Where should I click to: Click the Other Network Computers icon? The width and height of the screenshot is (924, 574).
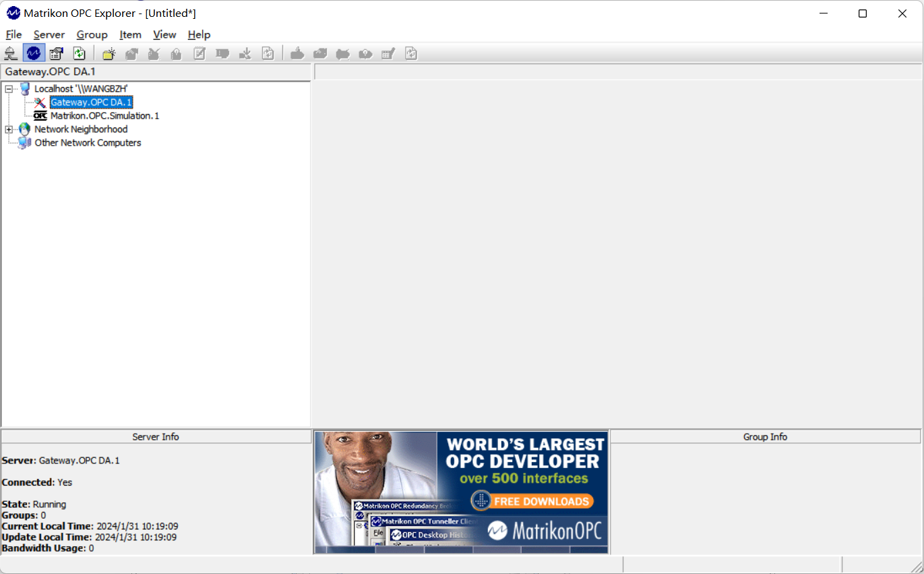pos(24,142)
